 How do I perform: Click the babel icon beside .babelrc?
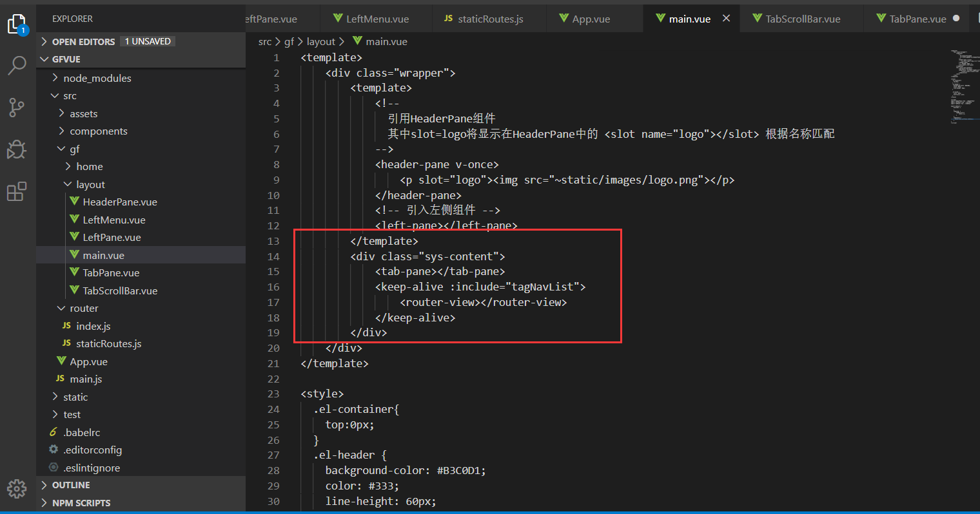point(54,432)
